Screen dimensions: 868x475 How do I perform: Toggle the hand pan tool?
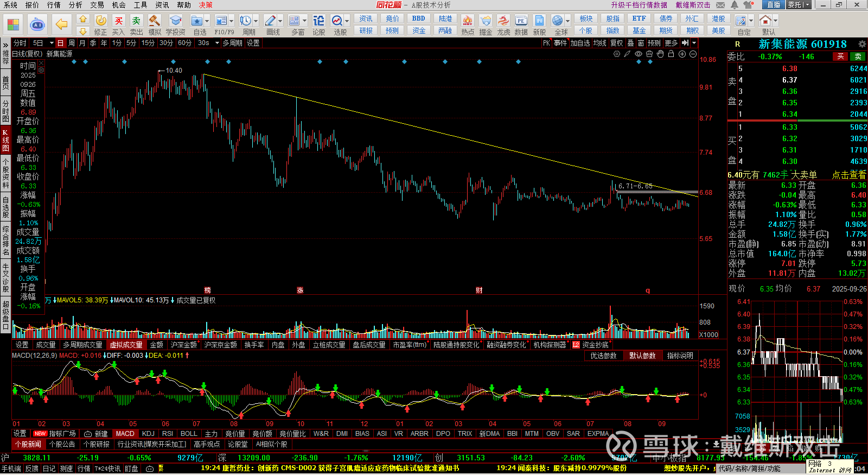pyautogui.click(x=660, y=54)
